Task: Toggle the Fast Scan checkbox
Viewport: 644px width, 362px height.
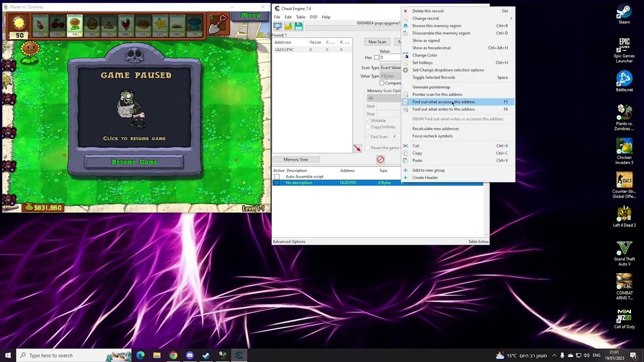Action: pyautogui.click(x=368, y=137)
